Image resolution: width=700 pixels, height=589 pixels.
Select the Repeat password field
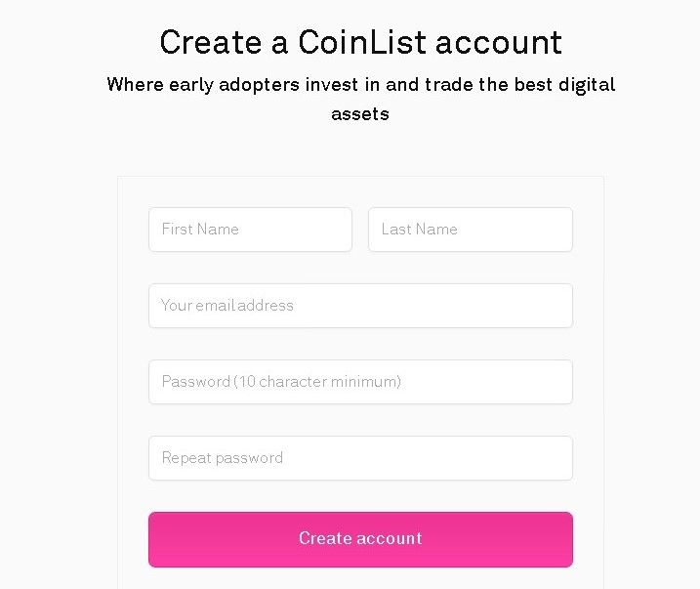(x=360, y=458)
